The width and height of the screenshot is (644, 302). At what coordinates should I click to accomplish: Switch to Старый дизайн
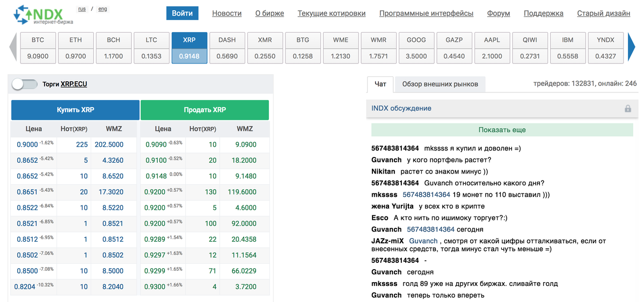[604, 13]
